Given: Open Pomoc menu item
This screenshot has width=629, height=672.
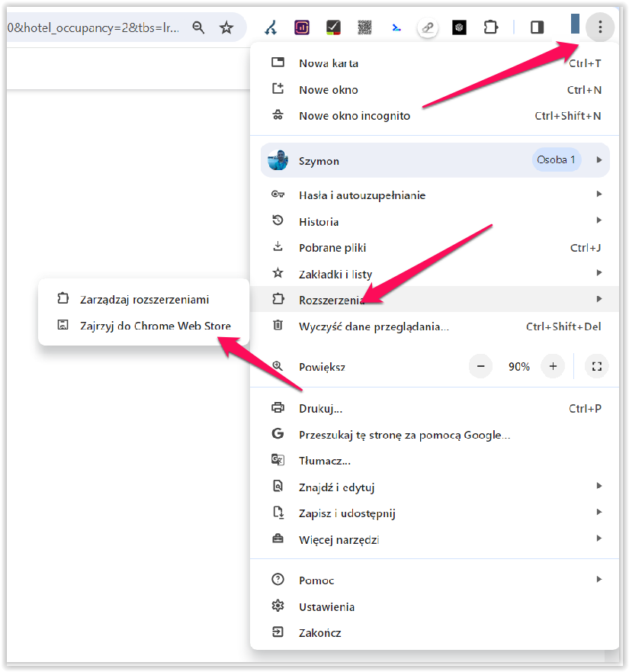Looking at the screenshot, I should tap(435, 580).
